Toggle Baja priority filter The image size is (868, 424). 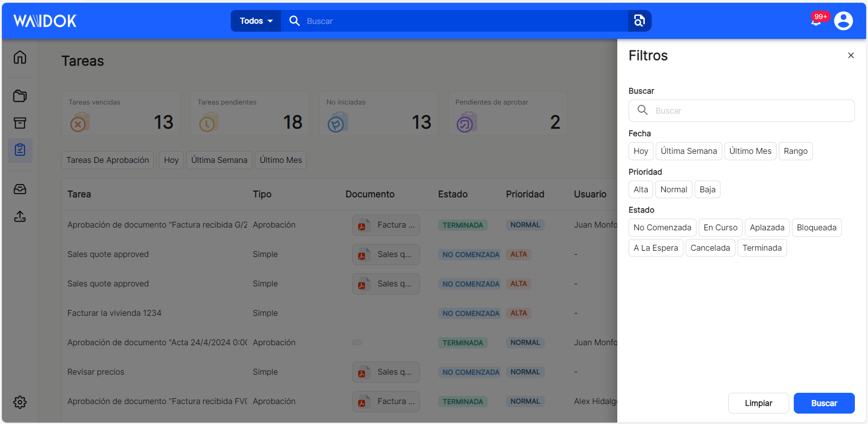click(707, 190)
